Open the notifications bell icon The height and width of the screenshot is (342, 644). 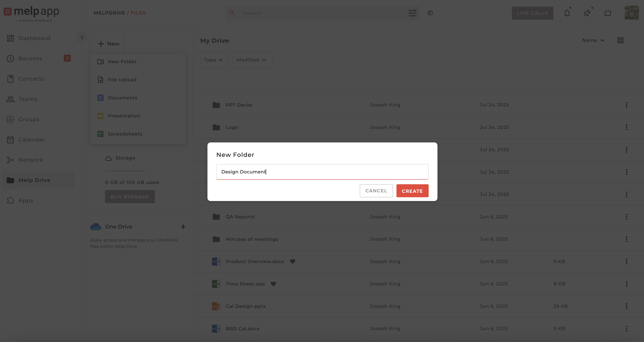click(567, 13)
